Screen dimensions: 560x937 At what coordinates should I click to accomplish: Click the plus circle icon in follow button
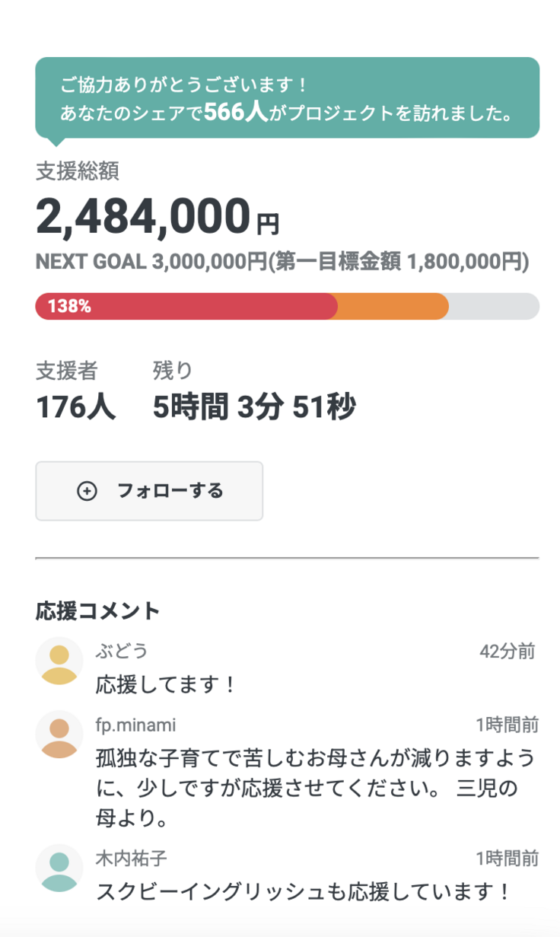87,491
